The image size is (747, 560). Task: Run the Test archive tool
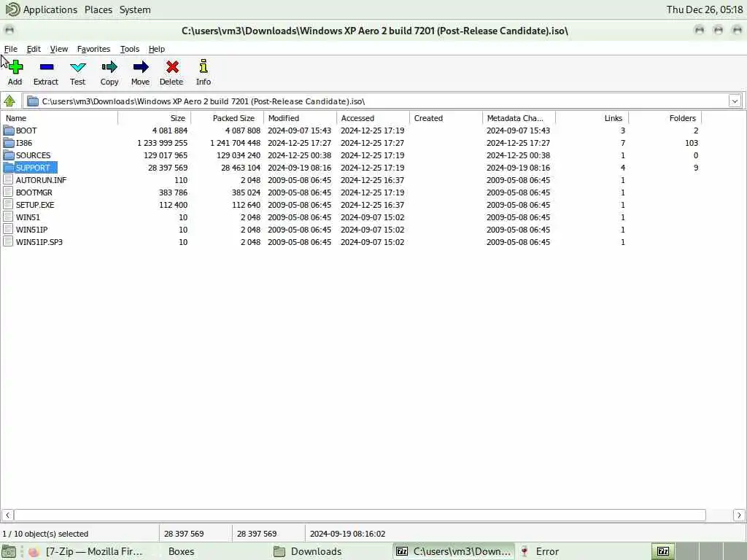point(77,66)
